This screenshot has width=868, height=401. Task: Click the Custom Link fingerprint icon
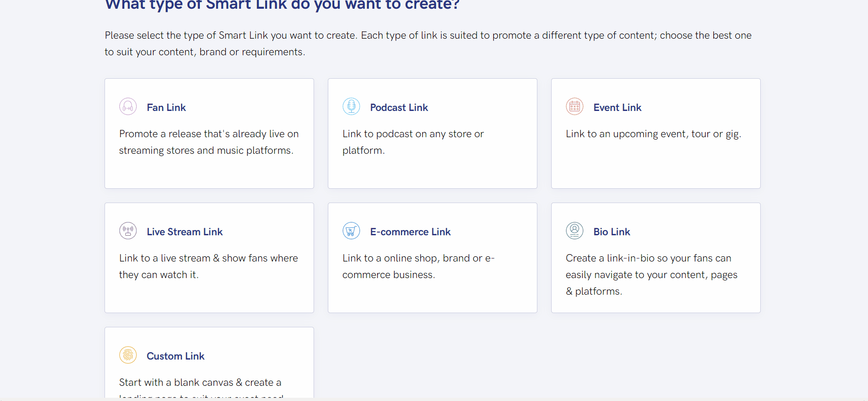click(128, 355)
